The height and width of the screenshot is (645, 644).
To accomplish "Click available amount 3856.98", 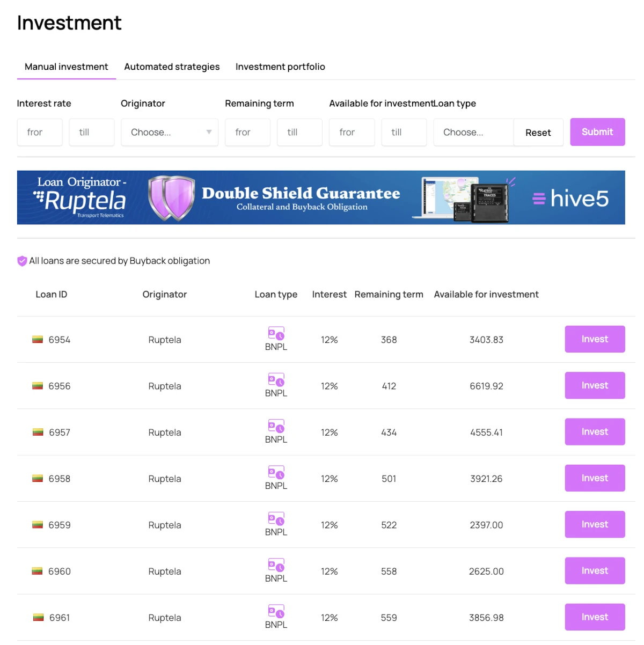I will (486, 618).
